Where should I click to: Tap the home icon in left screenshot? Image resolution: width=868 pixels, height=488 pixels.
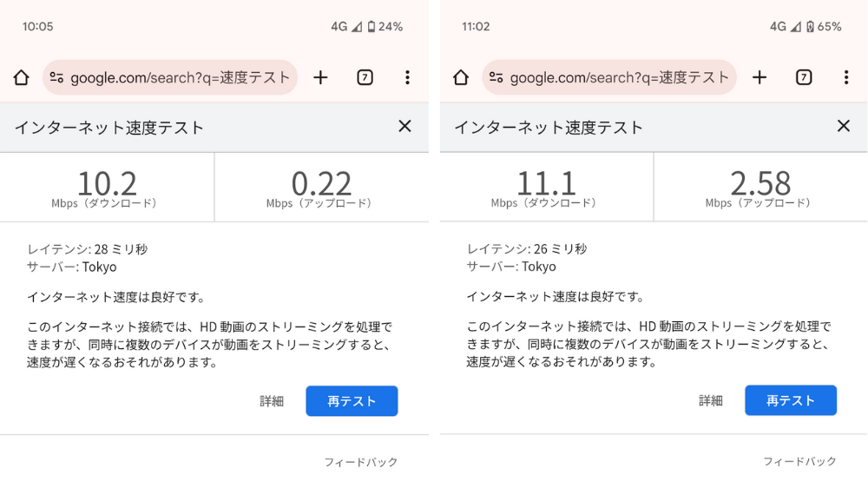pos(21,77)
